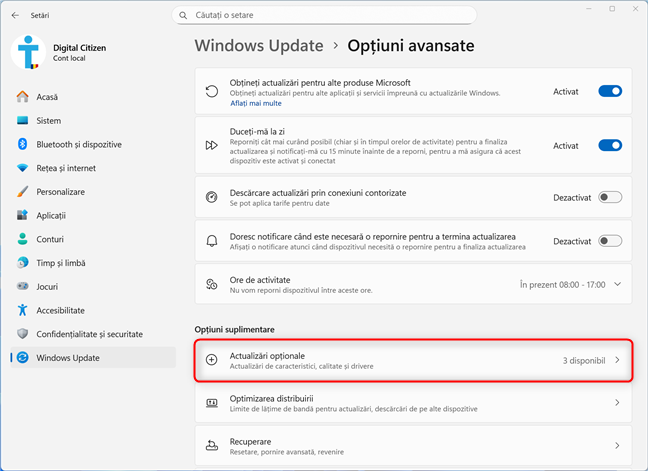Click the Aflați mai multe link
Image resolution: width=648 pixels, height=471 pixels.
click(256, 103)
